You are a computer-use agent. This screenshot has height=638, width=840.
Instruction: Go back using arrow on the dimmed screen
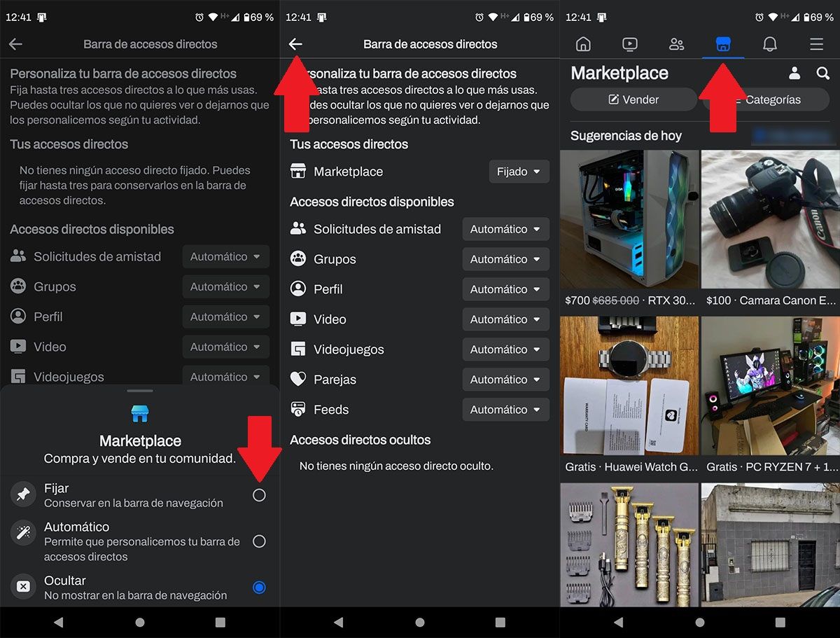pos(15,44)
